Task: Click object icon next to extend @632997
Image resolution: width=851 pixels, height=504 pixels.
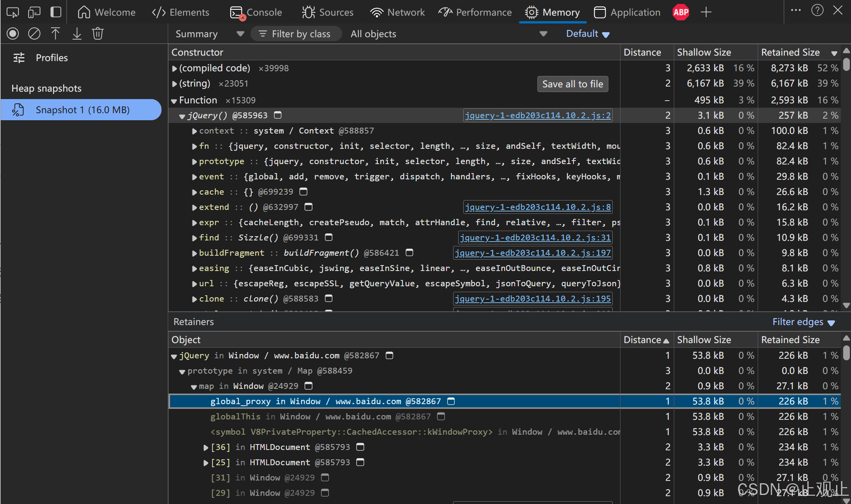Action: pyautogui.click(x=308, y=207)
